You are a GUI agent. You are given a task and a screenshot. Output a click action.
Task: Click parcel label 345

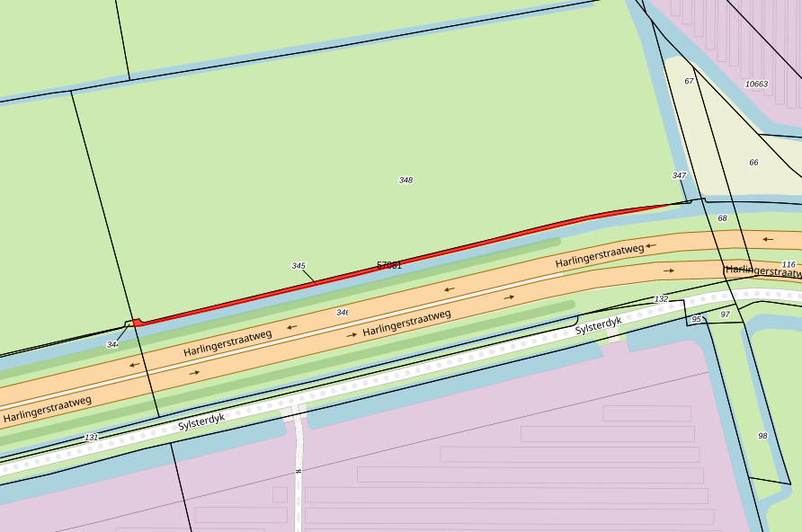(x=299, y=266)
